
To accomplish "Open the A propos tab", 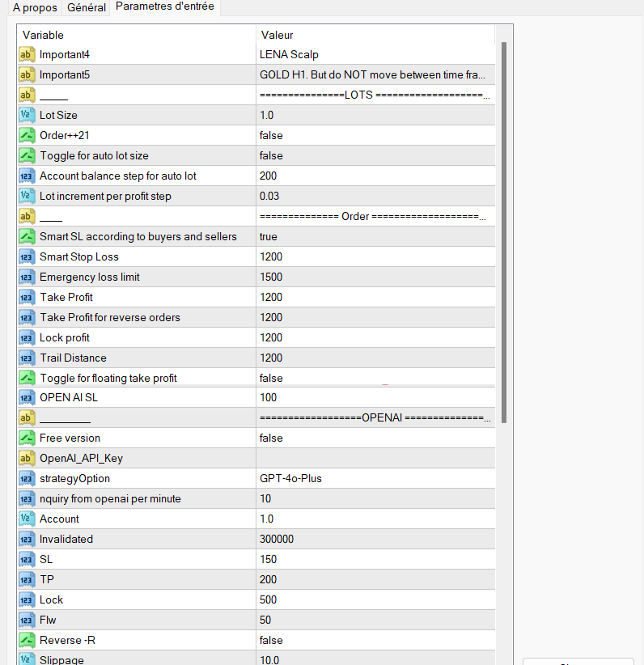I will pos(35,8).
